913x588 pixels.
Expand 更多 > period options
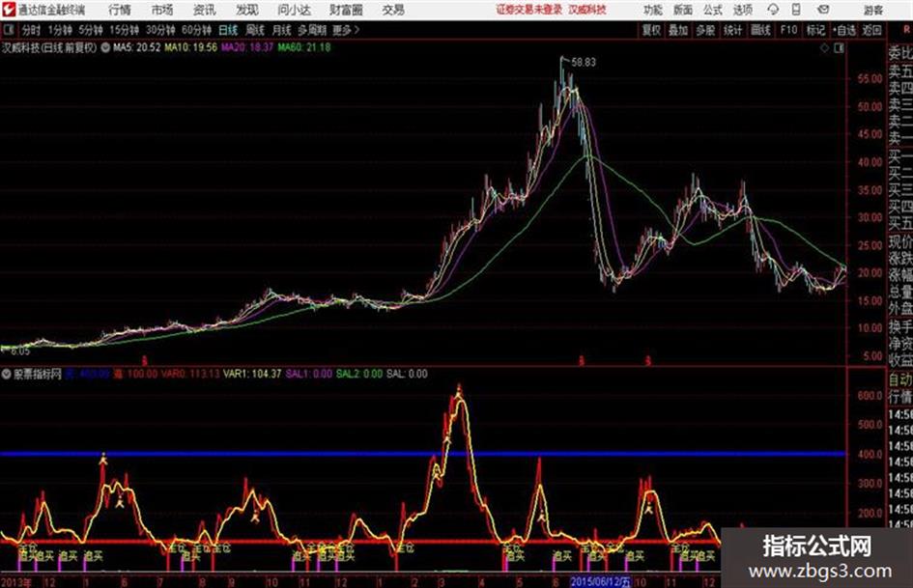(x=347, y=30)
